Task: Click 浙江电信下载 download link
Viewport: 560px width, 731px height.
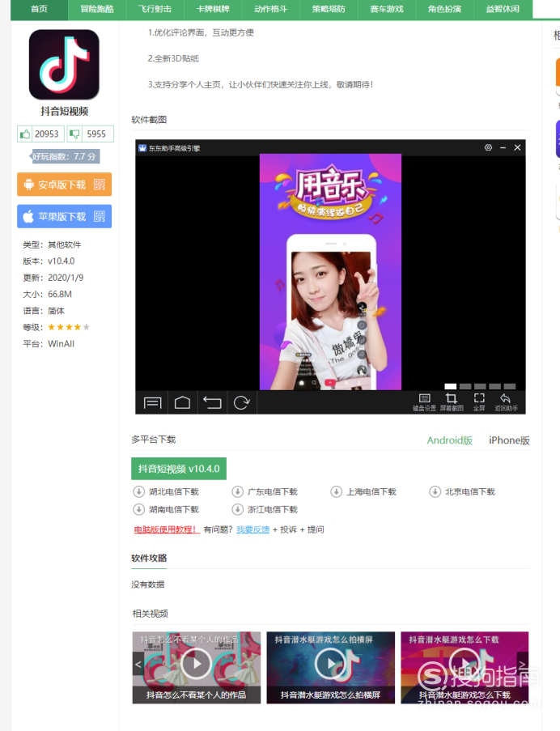Action: click(273, 509)
